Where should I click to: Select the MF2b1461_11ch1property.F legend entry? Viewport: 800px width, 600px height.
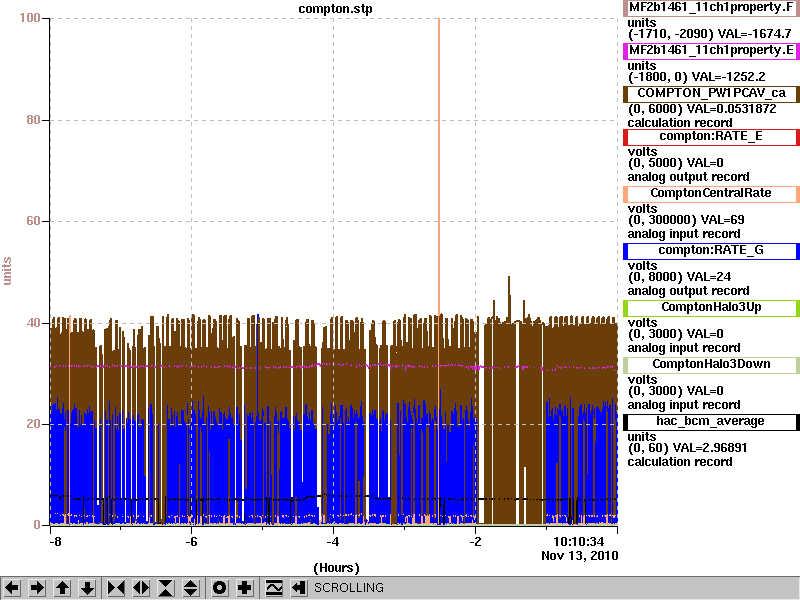[x=711, y=8]
